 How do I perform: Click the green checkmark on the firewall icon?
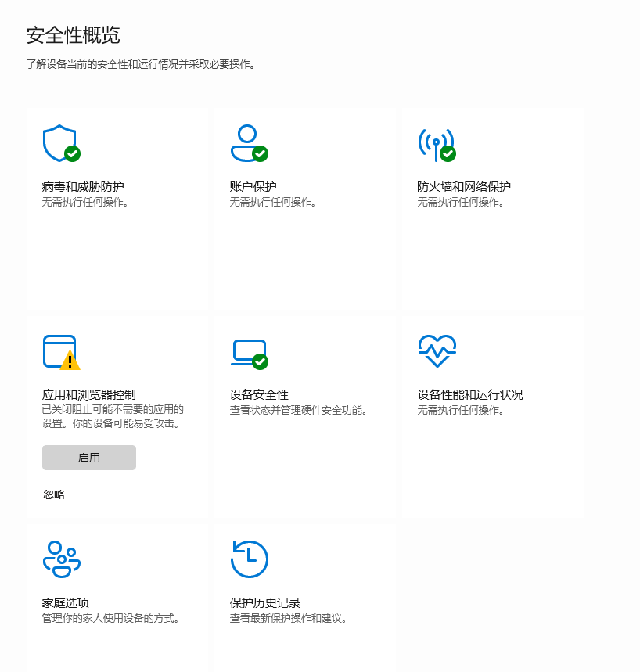coord(448,153)
